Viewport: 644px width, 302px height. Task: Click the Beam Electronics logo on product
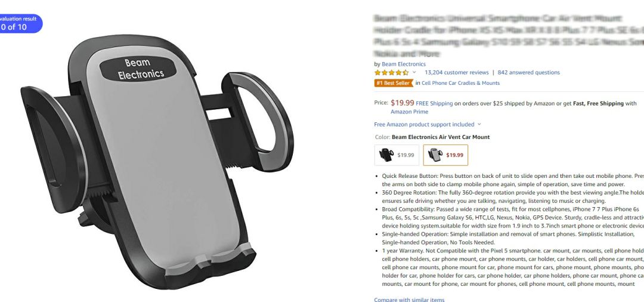point(138,69)
